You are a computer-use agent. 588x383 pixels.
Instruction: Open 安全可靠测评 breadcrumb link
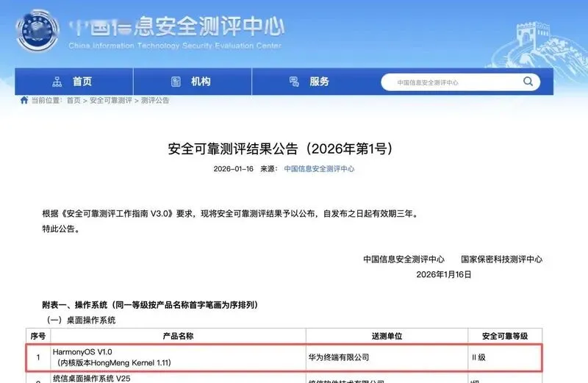pos(111,100)
